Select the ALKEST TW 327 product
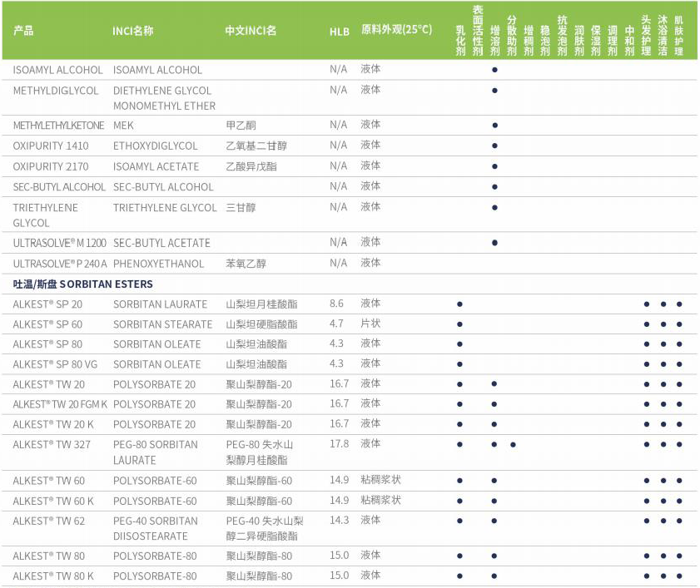Screen dimensions: 700x588 point(52,445)
